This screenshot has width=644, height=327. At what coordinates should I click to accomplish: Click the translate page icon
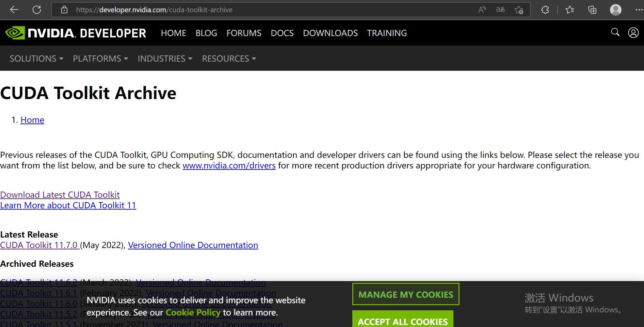coord(500,10)
